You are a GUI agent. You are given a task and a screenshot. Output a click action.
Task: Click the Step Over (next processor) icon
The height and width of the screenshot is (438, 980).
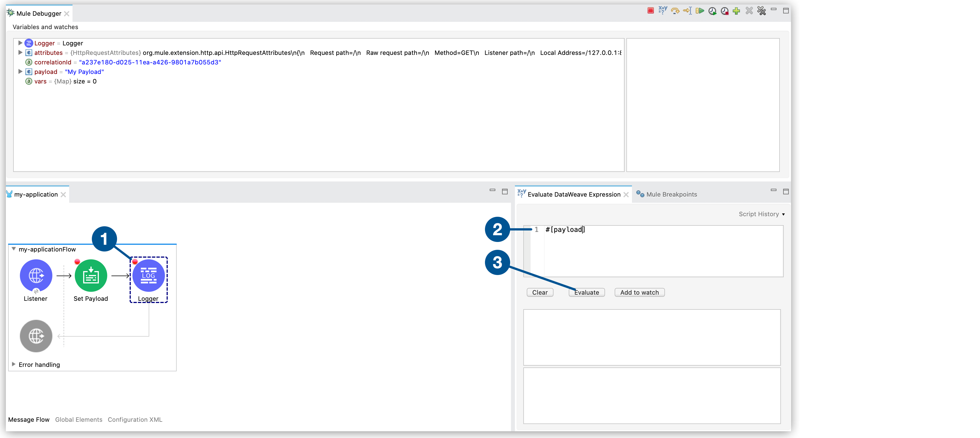coord(675,11)
